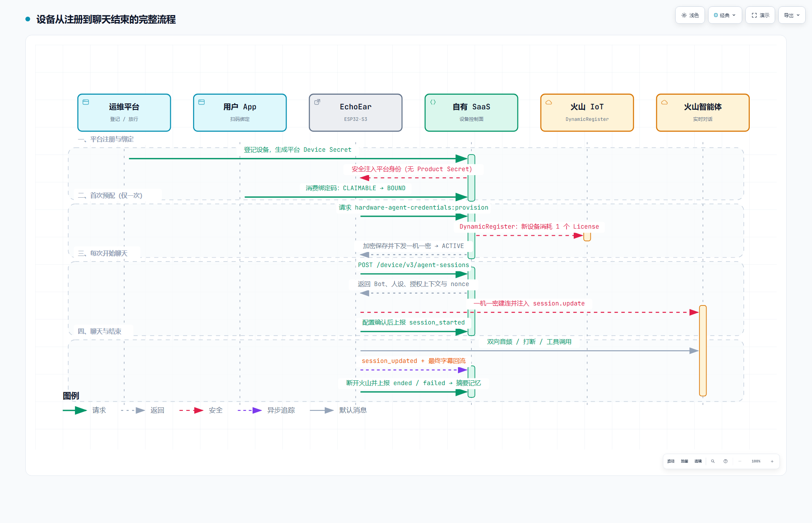
Task: Select the 自有 SaaS participant box
Action: click(471, 113)
